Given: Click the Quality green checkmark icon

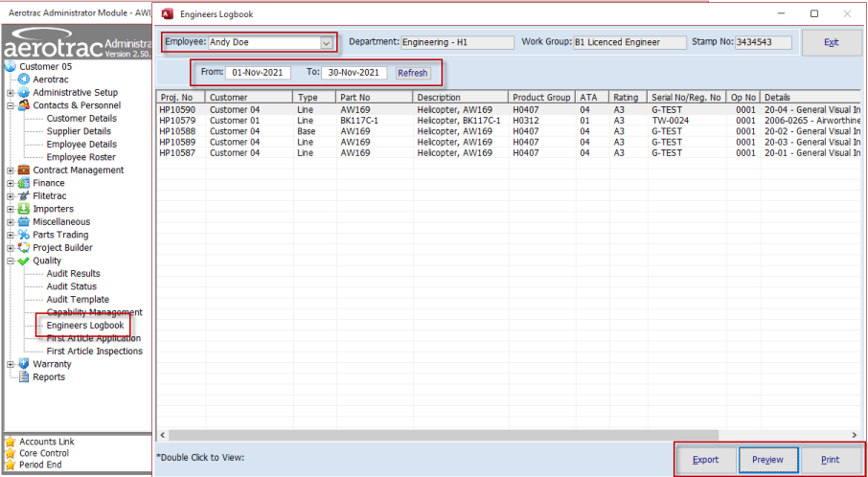Looking at the screenshot, I should point(23,261).
